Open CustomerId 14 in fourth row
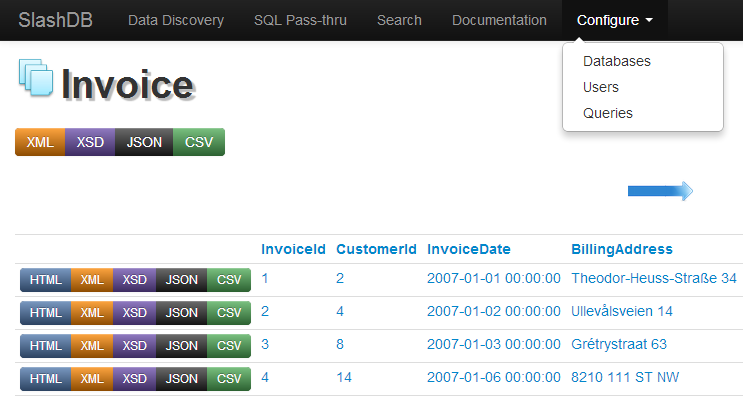 [344, 378]
